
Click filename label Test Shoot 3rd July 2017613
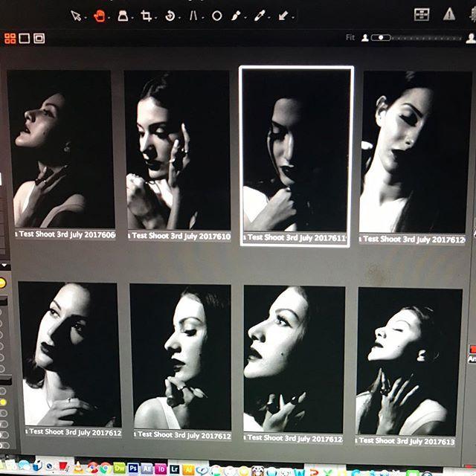[405, 440]
